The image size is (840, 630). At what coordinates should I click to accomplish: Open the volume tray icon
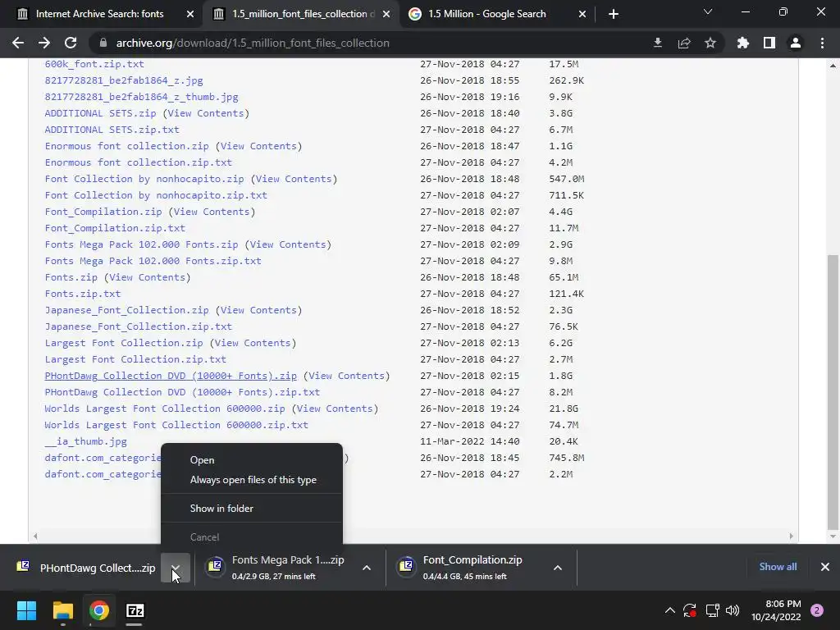pos(733,610)
